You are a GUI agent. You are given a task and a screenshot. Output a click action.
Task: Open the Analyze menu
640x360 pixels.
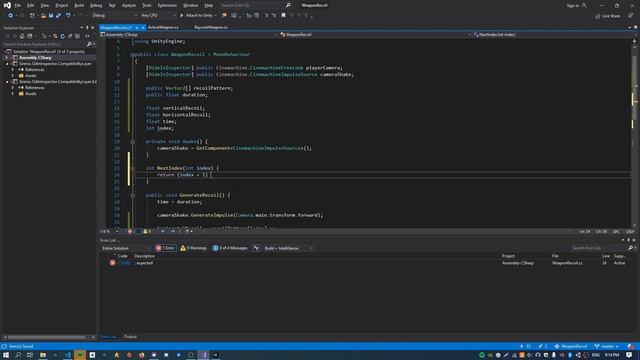(129, 5)
